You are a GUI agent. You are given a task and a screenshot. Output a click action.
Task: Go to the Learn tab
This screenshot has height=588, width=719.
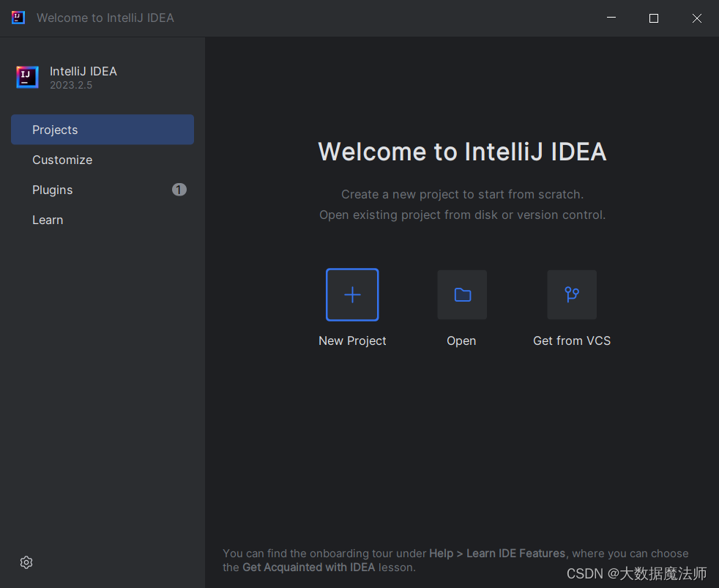[103, 220]
